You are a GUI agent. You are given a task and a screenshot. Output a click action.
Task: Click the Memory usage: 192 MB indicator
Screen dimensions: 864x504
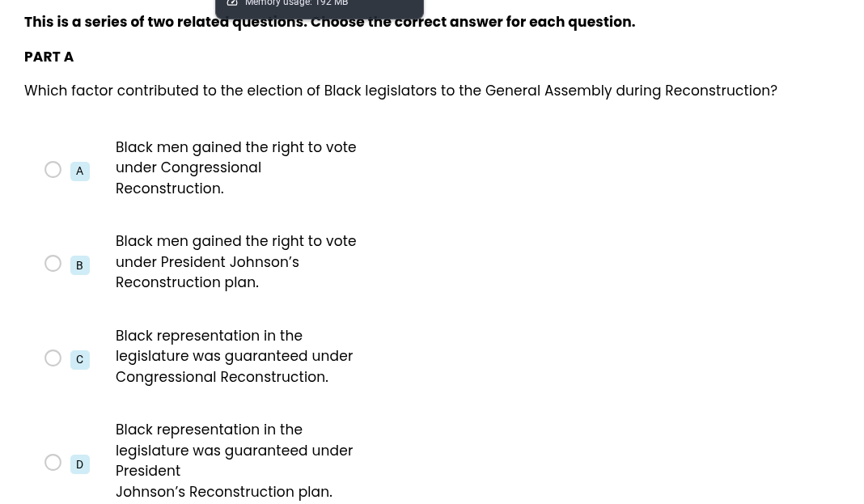pyautogui.click(x=296, y=4)
